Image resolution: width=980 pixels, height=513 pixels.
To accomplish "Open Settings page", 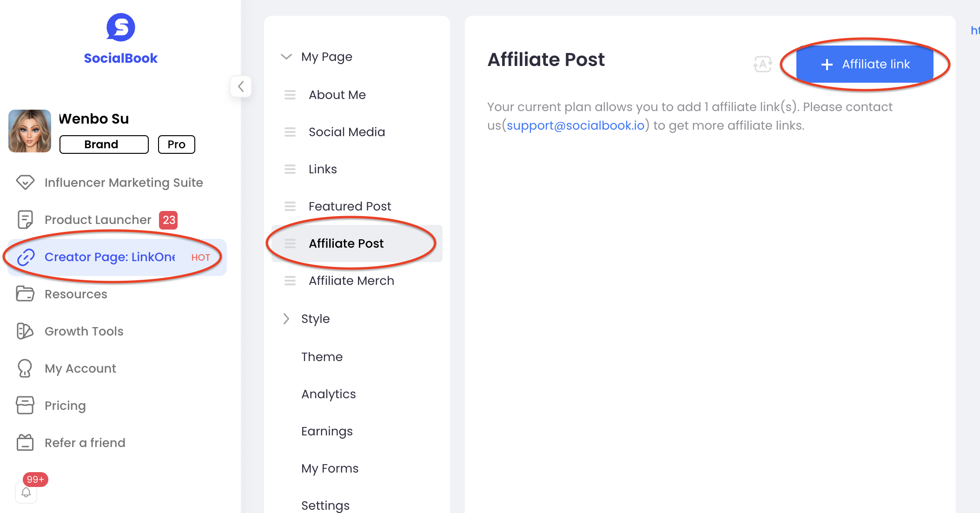I will point(325,506).
